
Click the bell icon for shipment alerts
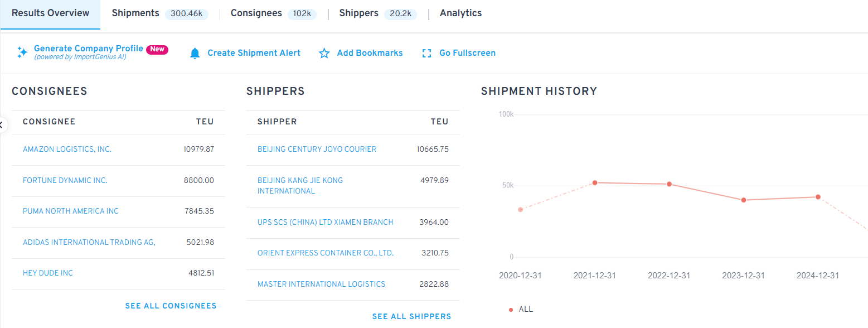[195, 53]
